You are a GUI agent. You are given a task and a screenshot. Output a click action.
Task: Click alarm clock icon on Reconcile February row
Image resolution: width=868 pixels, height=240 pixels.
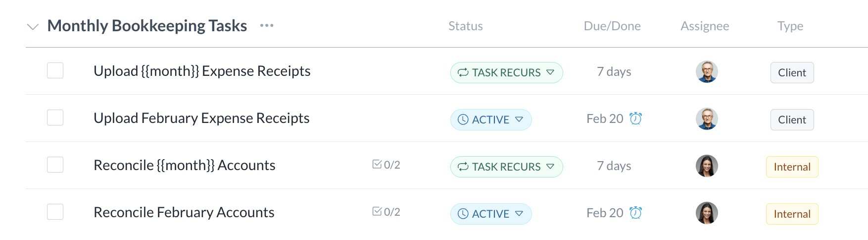coord(635,213)
